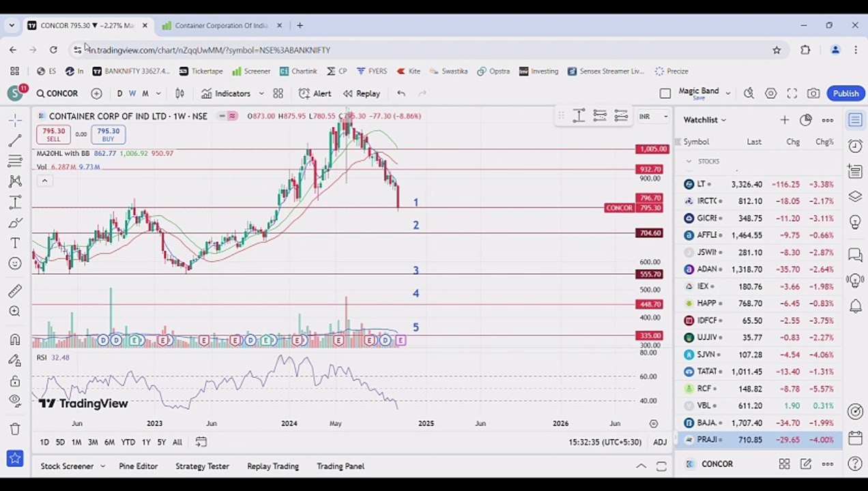
Task: Open Stock Screener tab
Action: click(x=67, y=466)
